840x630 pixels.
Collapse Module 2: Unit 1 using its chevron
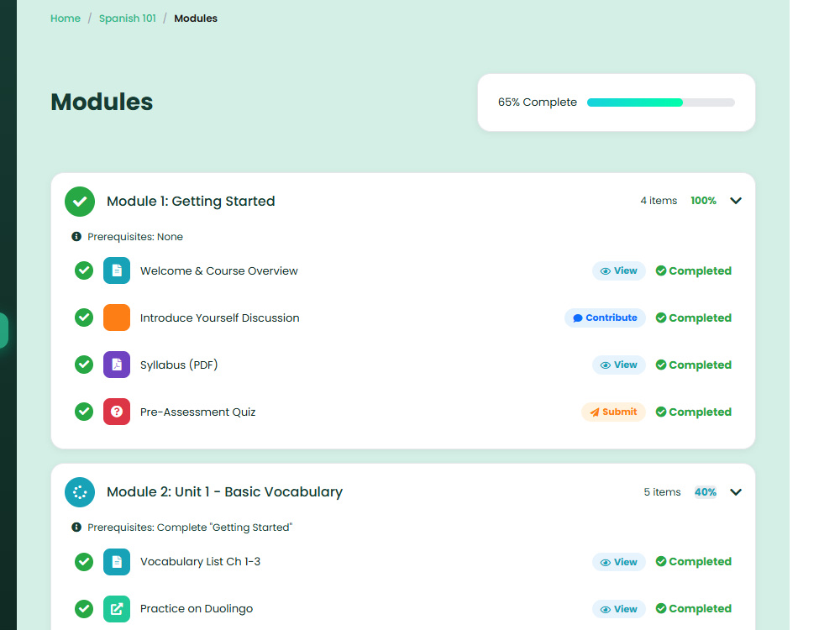point(736,492)
